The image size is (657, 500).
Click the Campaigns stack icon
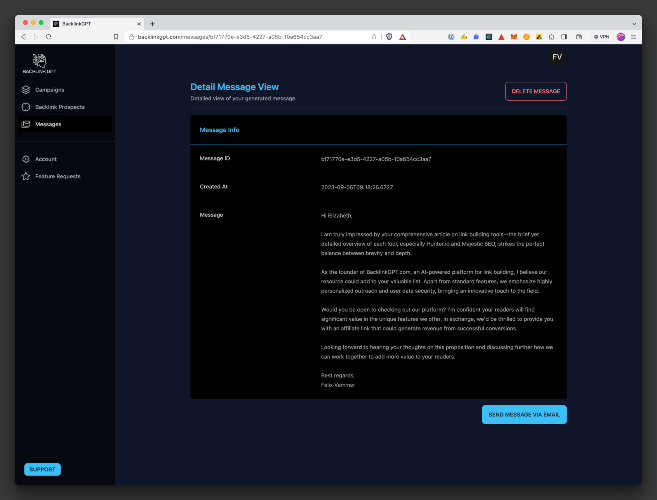coord(26,90)
